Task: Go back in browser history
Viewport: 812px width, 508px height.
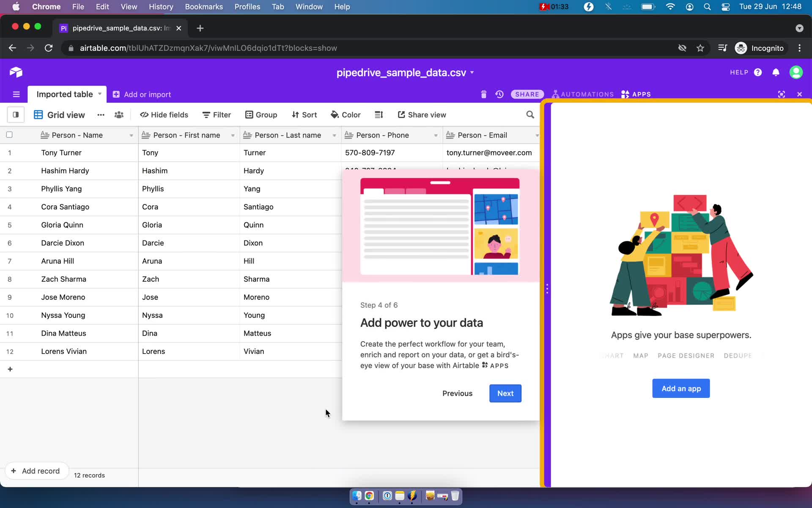Action: coord(12,48)
